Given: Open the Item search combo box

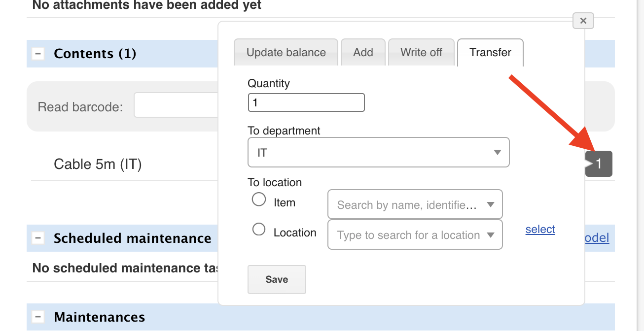Looking at the screenshot, I should point(415,204).
